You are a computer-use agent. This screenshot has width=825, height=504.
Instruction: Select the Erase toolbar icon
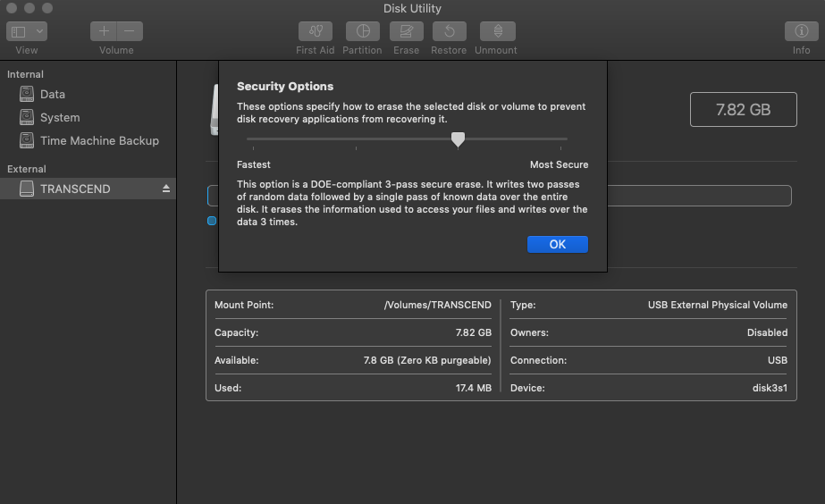(x=406, y=31)
